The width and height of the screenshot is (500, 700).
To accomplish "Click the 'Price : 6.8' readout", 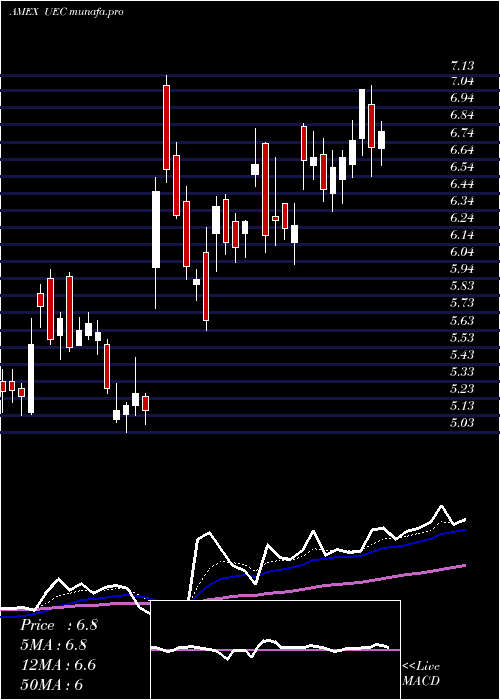I will pos(58,625).
